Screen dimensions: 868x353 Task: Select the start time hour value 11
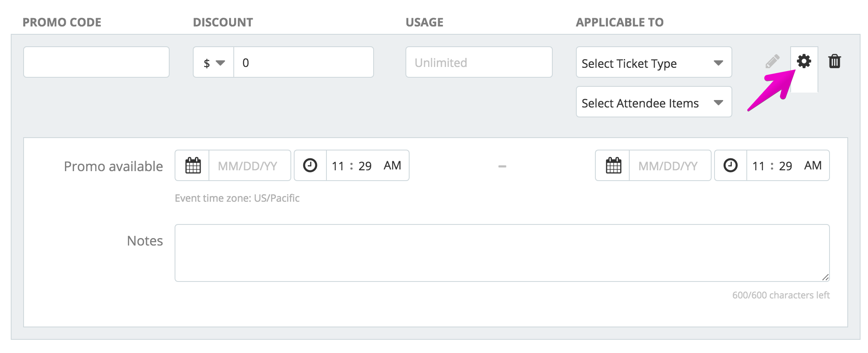coord(338,166)
